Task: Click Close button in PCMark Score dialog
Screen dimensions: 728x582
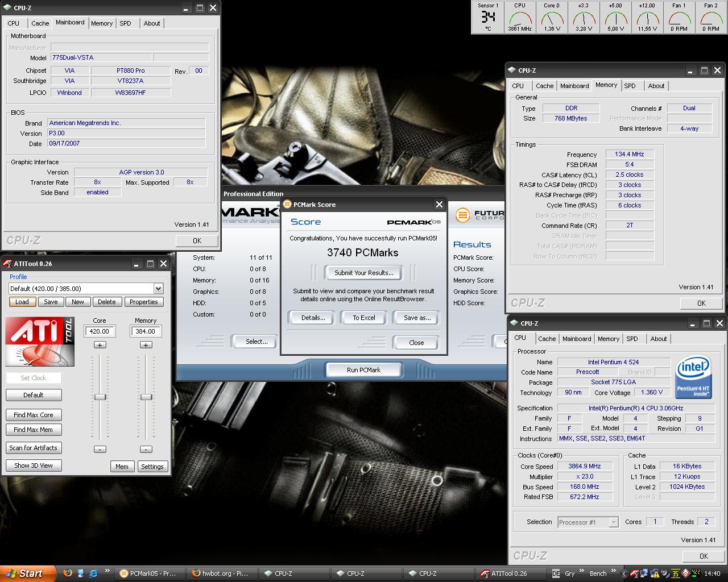Action: tap(416, 343)
